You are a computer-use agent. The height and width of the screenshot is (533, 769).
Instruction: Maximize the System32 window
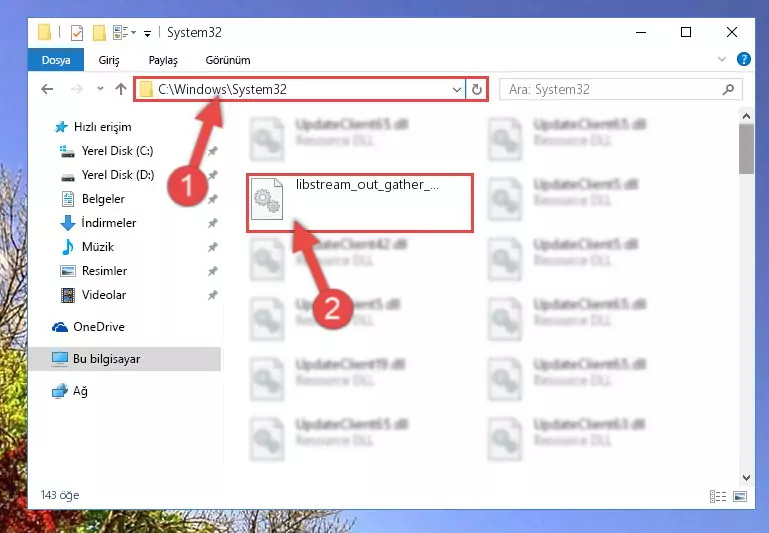click(x=686, y=32)
